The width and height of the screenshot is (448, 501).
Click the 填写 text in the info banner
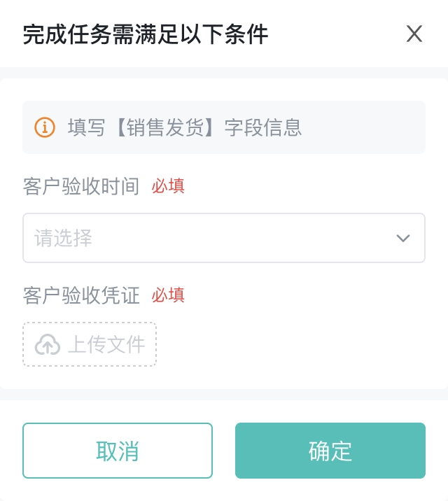(87, 127)
